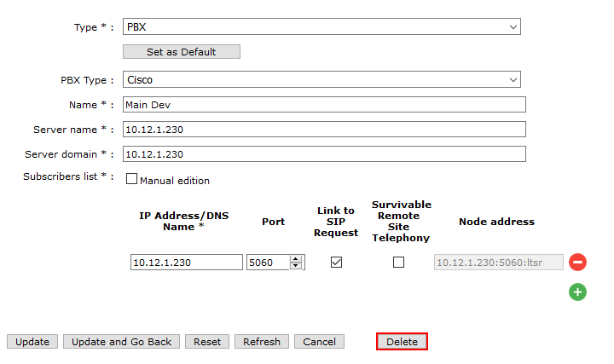
Task: Click the Set as Default button
Action: pos(182,52)
